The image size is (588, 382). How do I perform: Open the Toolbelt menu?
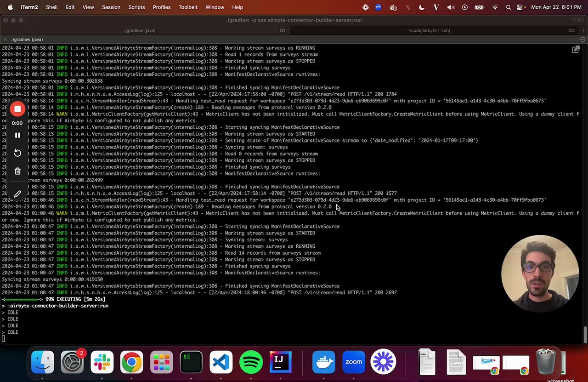coord(188,7)
